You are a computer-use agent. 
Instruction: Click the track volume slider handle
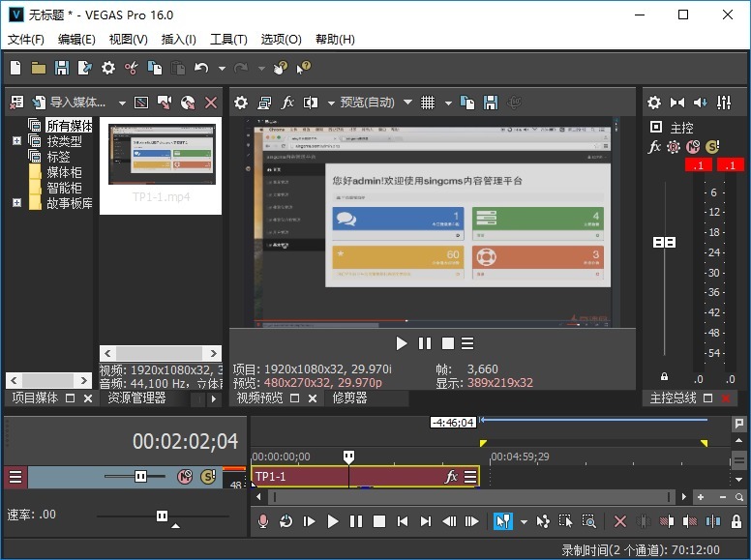(x=140, y=477)
